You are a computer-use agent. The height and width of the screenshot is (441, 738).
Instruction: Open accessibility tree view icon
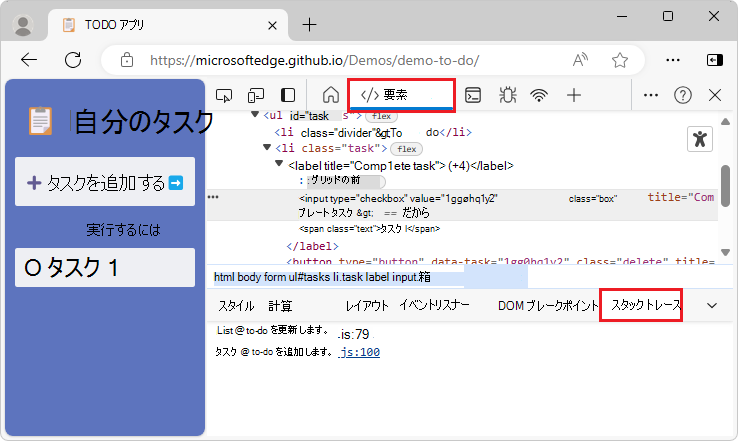(700, 139)
